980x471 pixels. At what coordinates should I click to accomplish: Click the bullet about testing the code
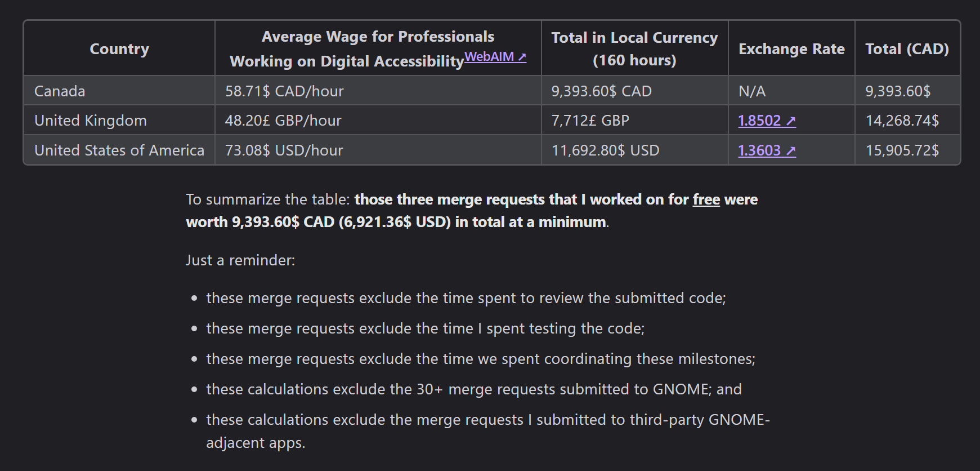(x=426, y=328)
